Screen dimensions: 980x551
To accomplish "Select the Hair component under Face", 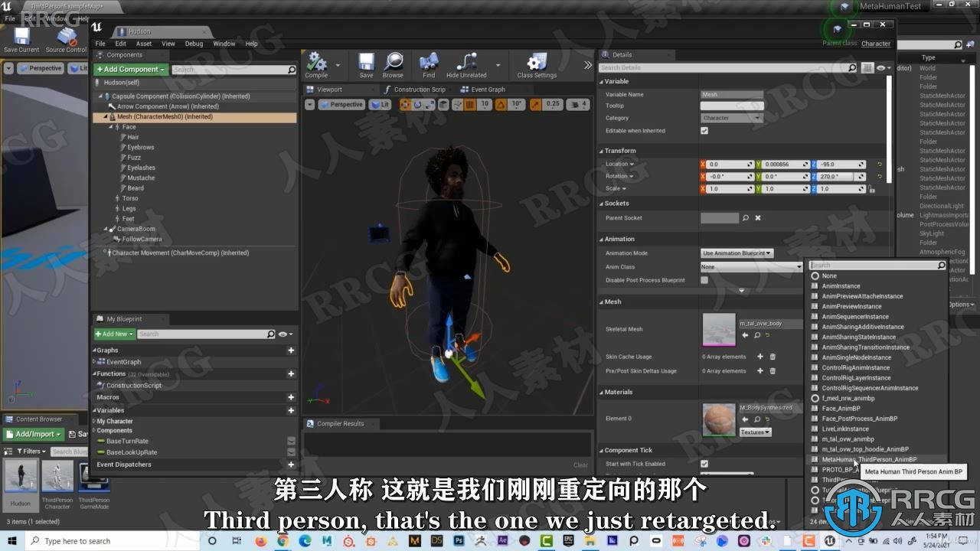I will pos(133,137).
